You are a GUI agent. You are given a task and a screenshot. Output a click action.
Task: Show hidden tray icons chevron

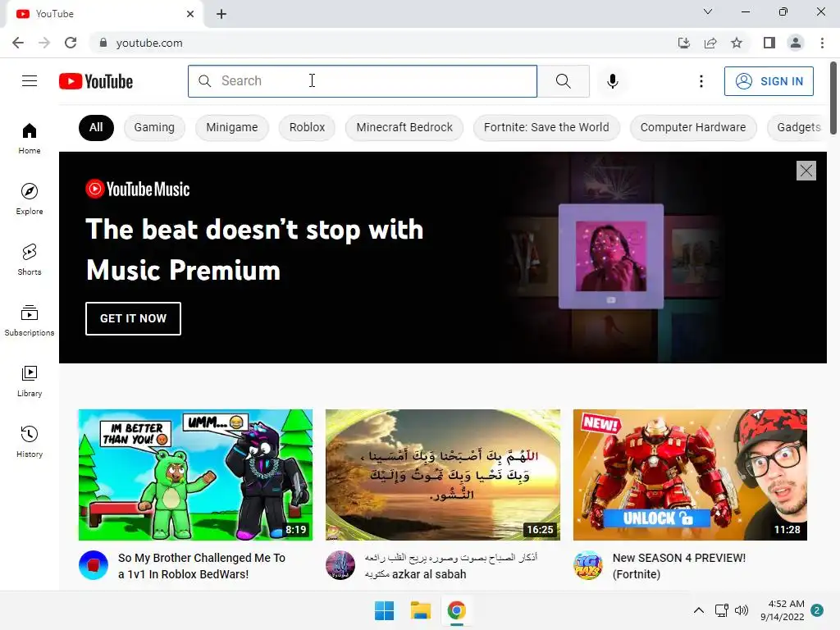tap(699, 610)
